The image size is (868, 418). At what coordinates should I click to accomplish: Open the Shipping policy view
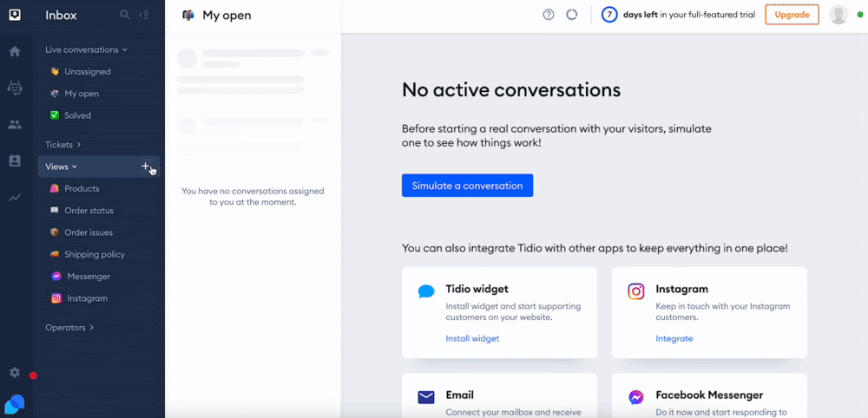(x=88, y=254)
